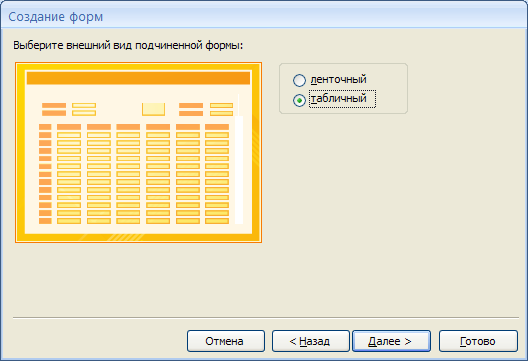Image resolution: width=528 pixels, height=361 pixels.
Task: Finish the wizard with Готово
Action: click(x=478, y=341)
